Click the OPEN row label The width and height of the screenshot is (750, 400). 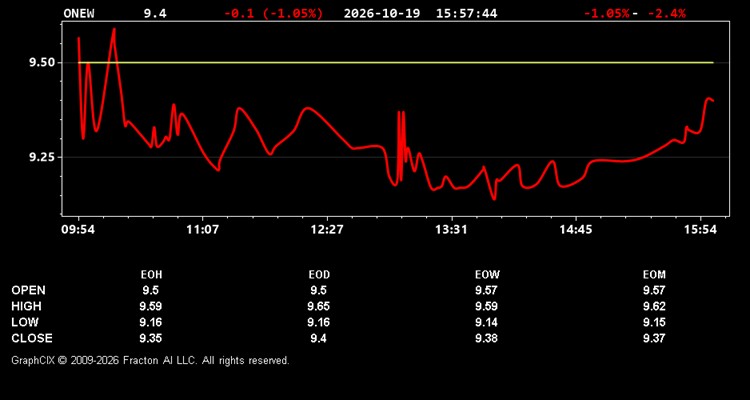pyautogui.click(x=29, y=290)
